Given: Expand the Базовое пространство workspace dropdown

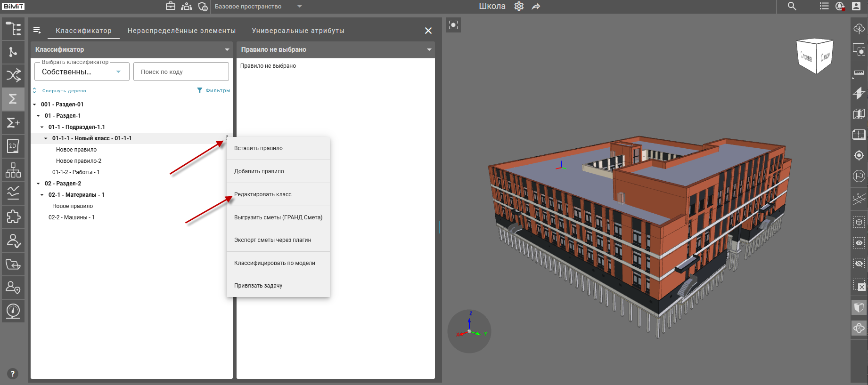Looking at the screenshot, I should tap(300, 7).
